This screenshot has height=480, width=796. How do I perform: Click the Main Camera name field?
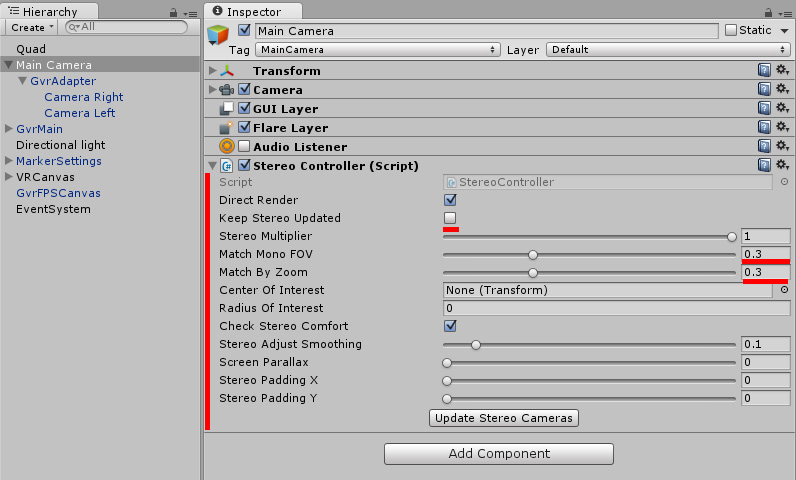(x=486, y=31)
